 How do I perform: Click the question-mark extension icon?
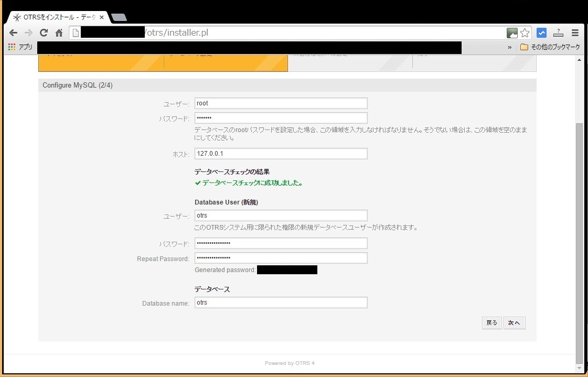(x=559, y=33)
